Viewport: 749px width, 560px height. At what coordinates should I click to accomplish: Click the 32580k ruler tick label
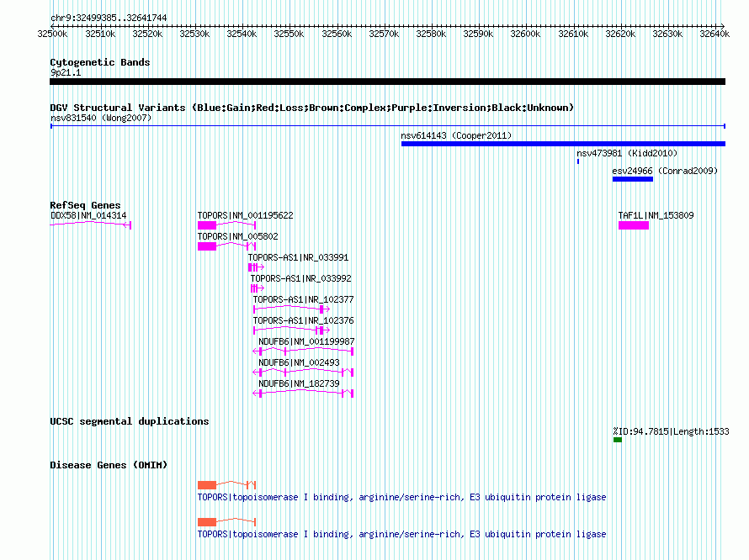pos(431,34)
